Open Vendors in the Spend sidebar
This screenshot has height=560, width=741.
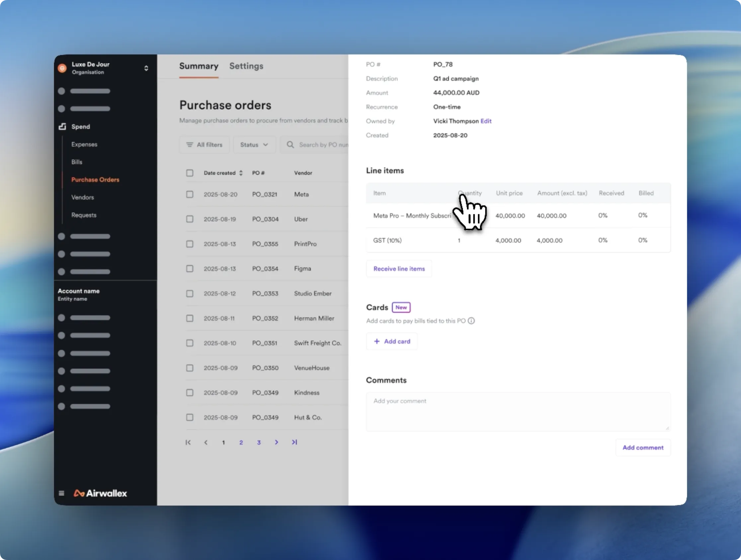pos(82,197)
